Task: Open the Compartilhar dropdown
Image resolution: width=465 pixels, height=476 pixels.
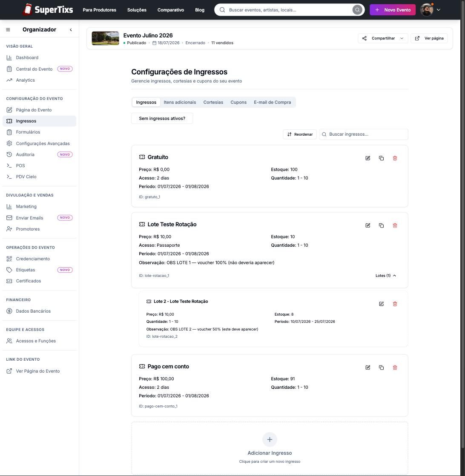Action: coord(383,38)
